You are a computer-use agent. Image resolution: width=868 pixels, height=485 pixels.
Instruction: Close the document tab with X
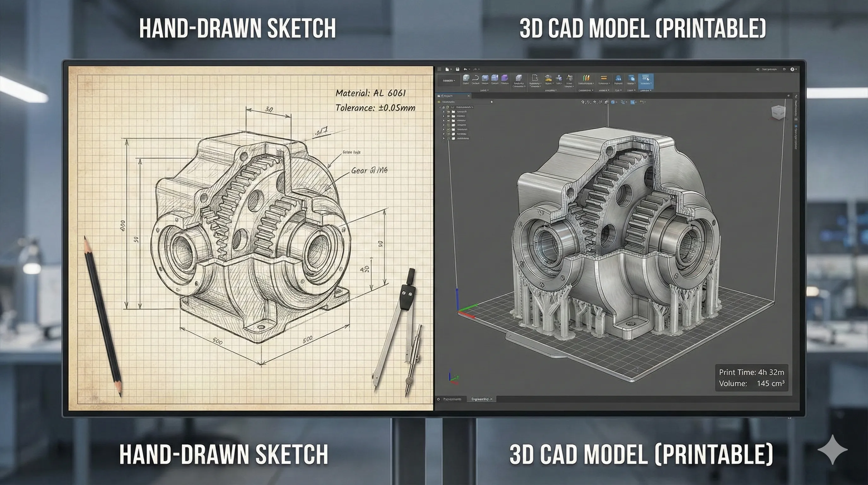(469, 96)
